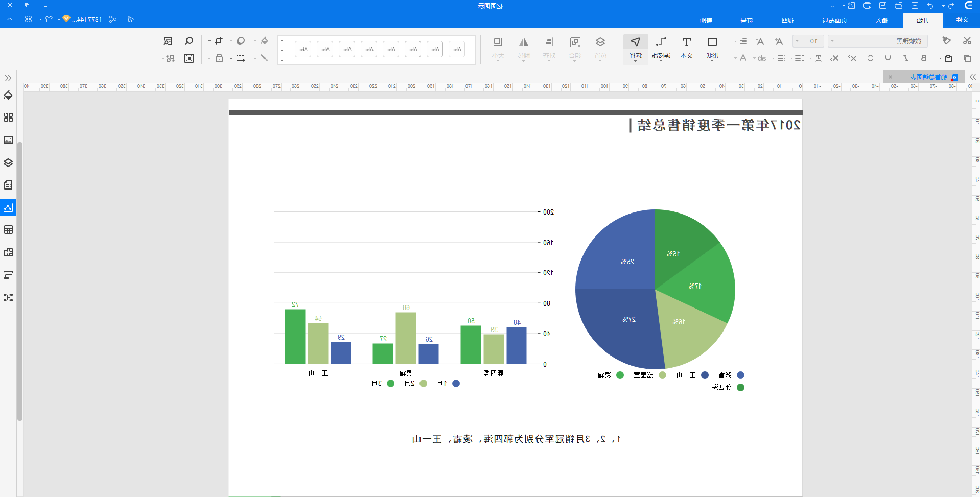Expand the quick styles gallery

tap(282, 60)
